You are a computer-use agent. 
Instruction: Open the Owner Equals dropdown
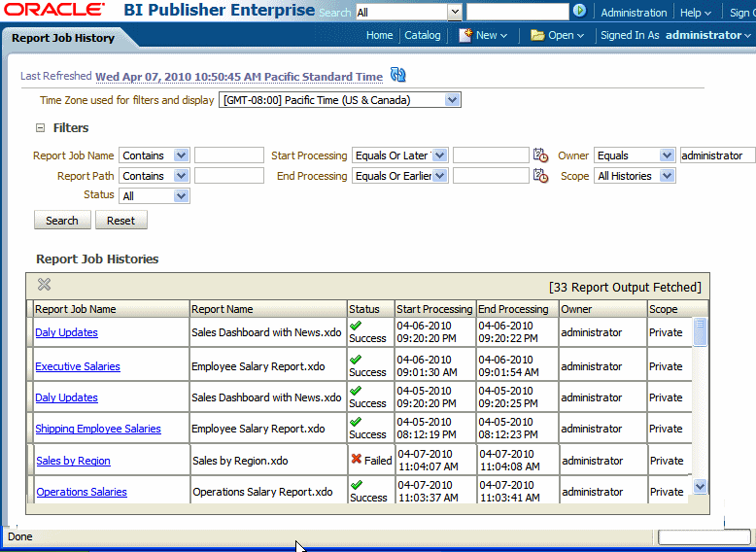click(667, 155)
